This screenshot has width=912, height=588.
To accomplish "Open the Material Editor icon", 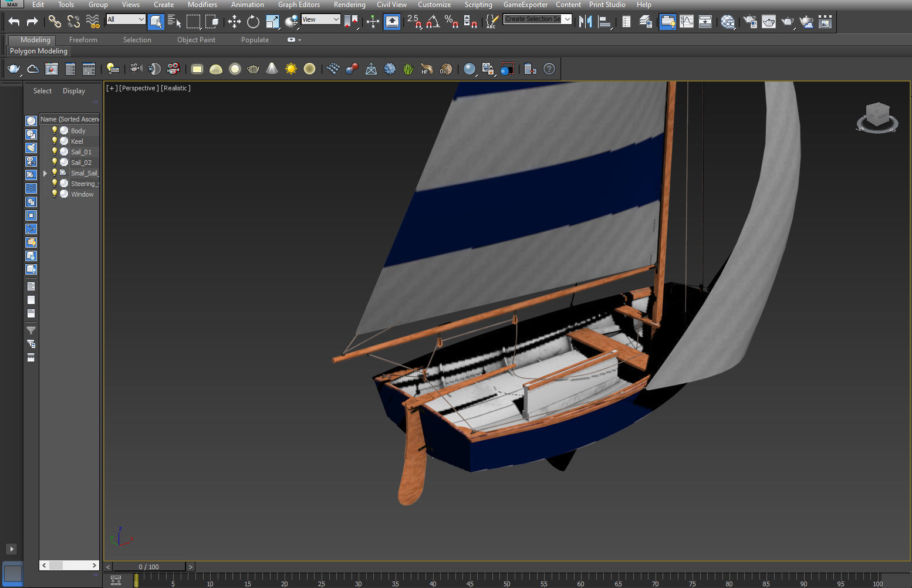I will 728,22.
